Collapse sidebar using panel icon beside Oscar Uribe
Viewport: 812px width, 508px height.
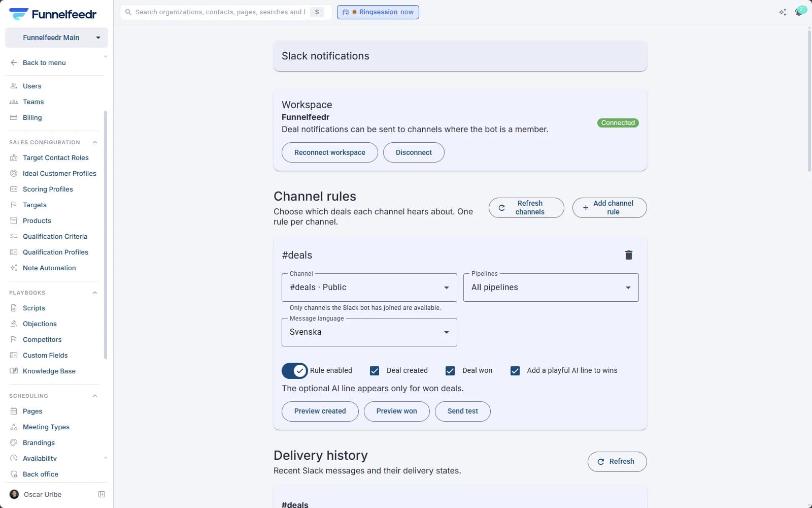[x=101, y=494]
